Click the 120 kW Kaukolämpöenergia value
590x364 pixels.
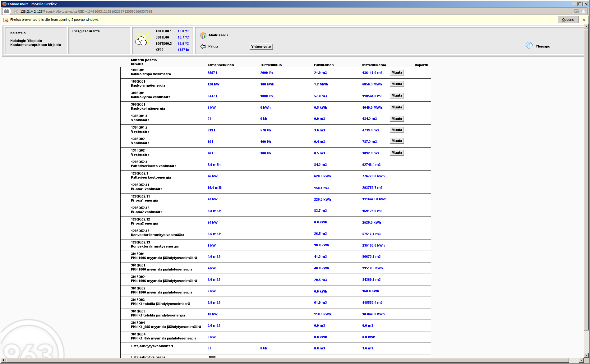(x=213, y=84)
